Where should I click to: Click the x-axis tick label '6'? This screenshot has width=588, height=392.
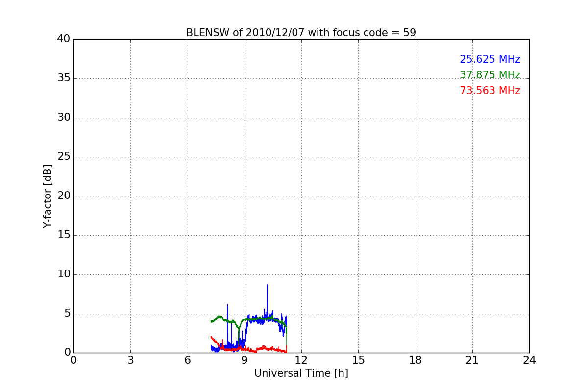point(187,360)
